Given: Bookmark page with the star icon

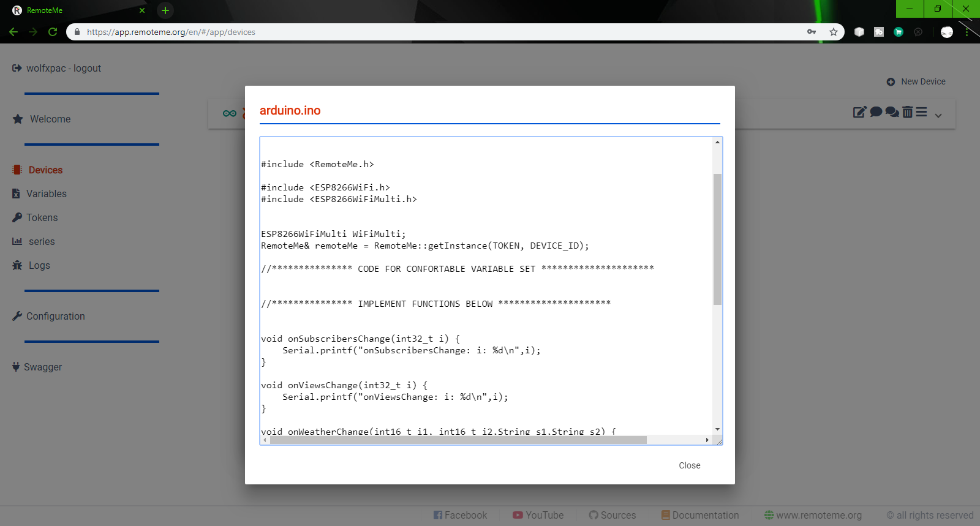Looking at the screenshot, I should (834, 32).
